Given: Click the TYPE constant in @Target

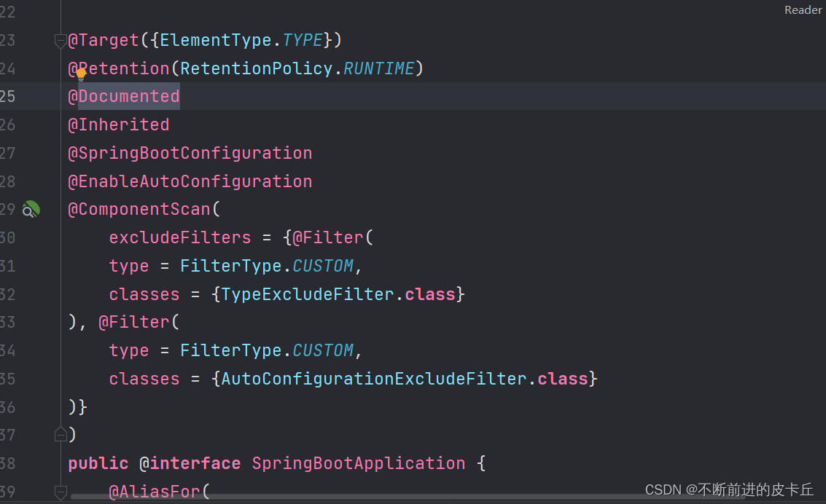Looking at the screenshot, I should pyautogui.click(x=303, y=41).
